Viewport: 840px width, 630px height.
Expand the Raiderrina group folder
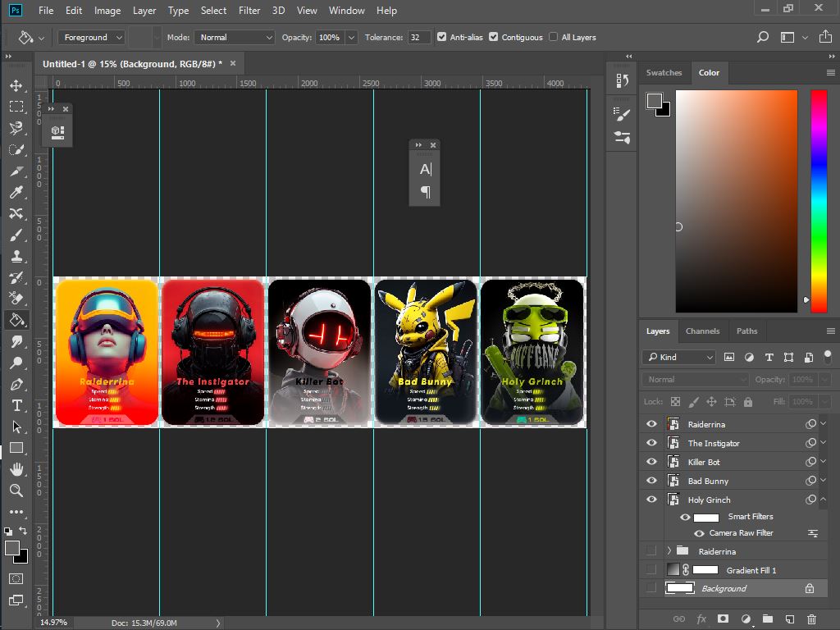pos(669,551)
